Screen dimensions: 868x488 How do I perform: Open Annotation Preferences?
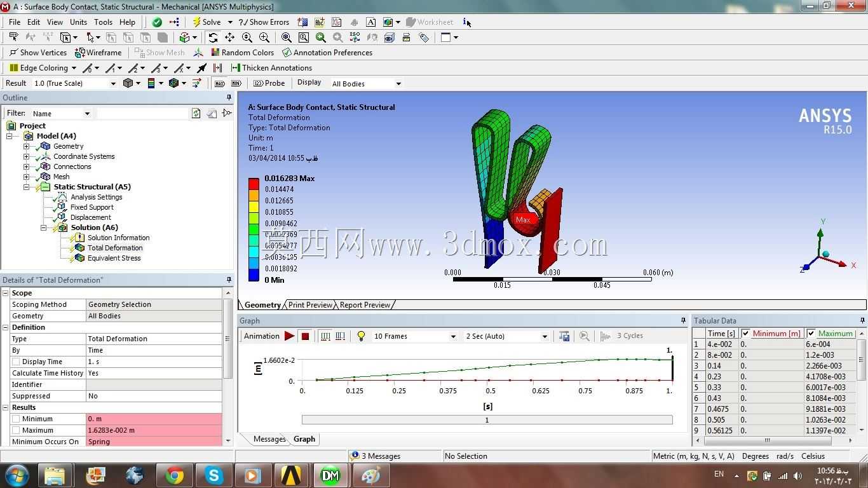click(x=327, y=53)
